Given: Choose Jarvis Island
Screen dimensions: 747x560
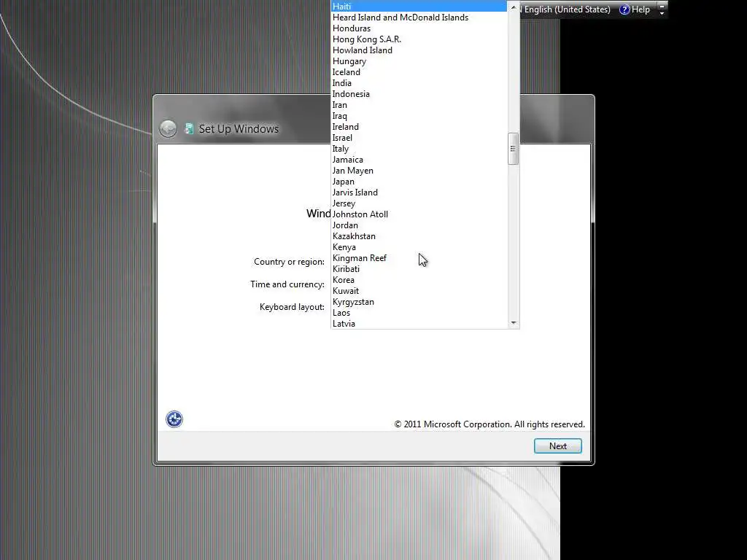Looking at the screenshot, I should [x=419, y=192].
